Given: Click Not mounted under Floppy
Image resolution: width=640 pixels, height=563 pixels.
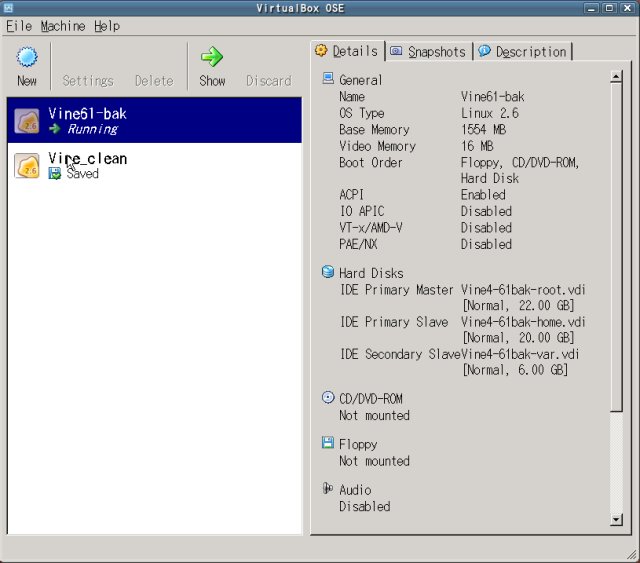Looking at the screenshot, I should coord(374,461).
